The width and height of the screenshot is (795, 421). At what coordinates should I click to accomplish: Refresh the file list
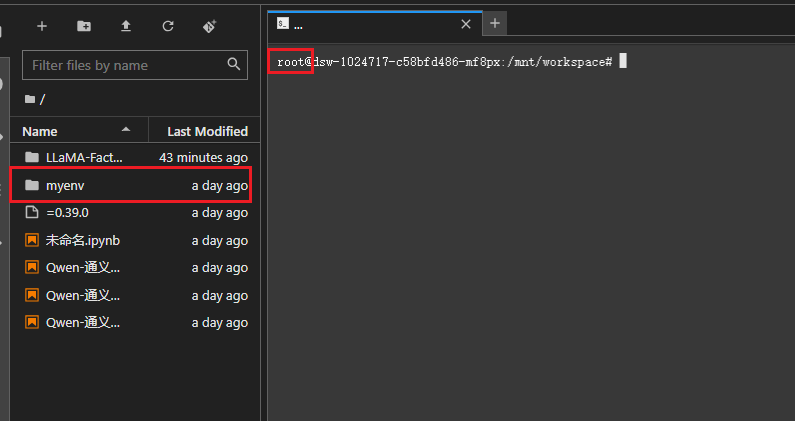(168, 26)
